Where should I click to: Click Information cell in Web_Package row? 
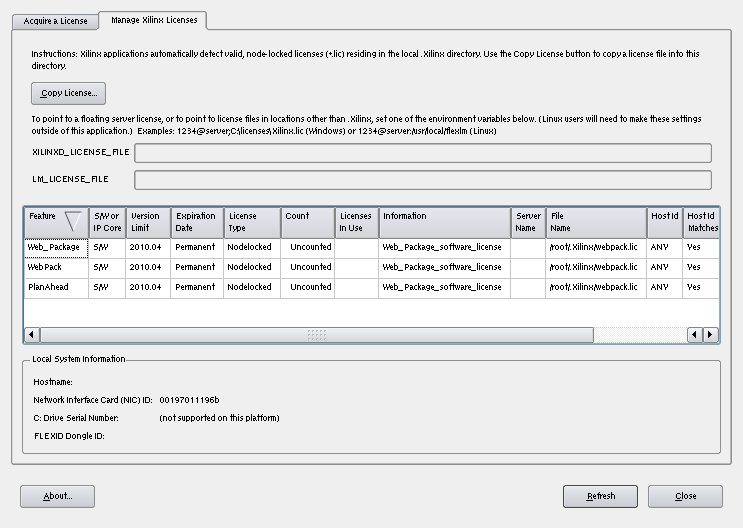(x=445, y=248)
